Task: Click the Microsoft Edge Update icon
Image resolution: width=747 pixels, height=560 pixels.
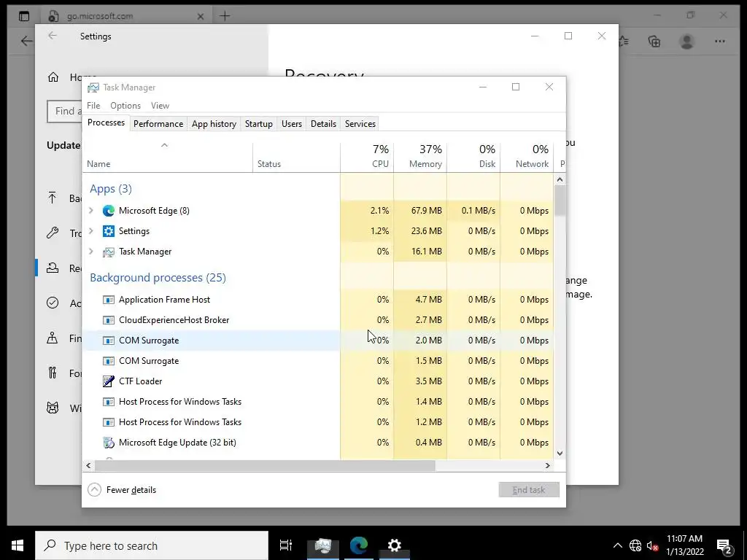Action: tap(109, 443)
